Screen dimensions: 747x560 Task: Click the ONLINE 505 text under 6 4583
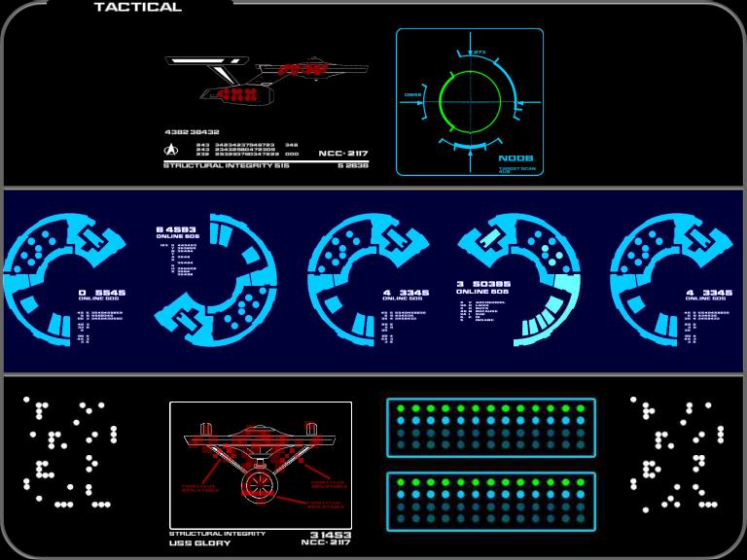click(178, 236)
